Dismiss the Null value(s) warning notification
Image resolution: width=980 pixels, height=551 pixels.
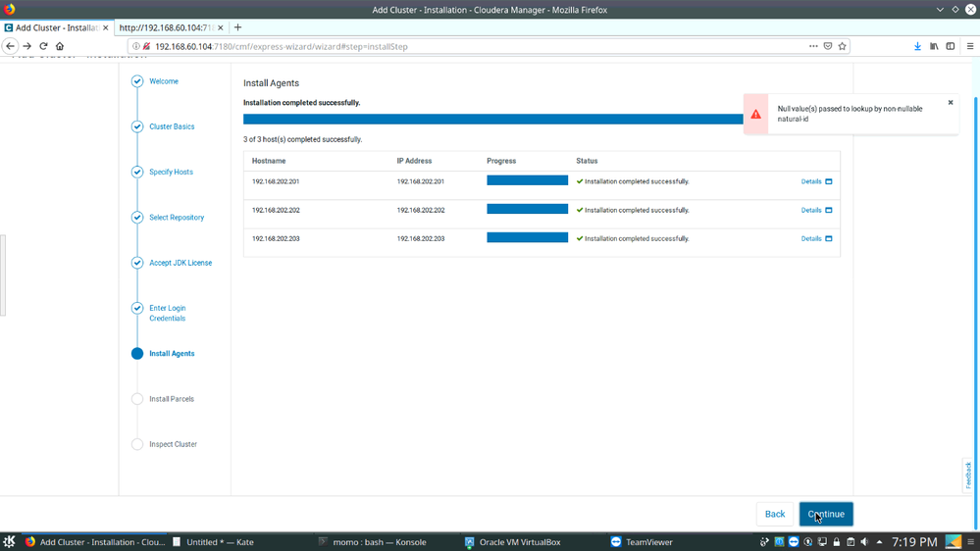click(x=951, y=102)
